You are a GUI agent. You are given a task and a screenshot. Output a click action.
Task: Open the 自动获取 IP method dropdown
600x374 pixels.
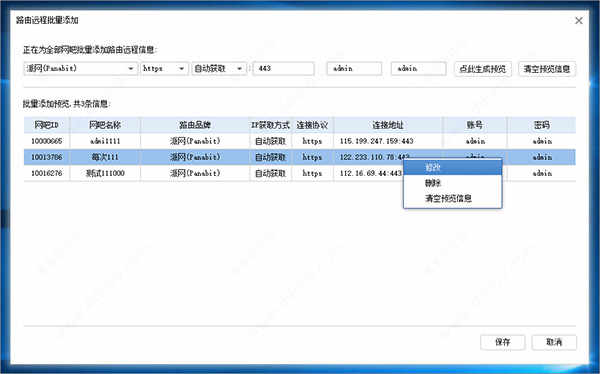point(219,69)
